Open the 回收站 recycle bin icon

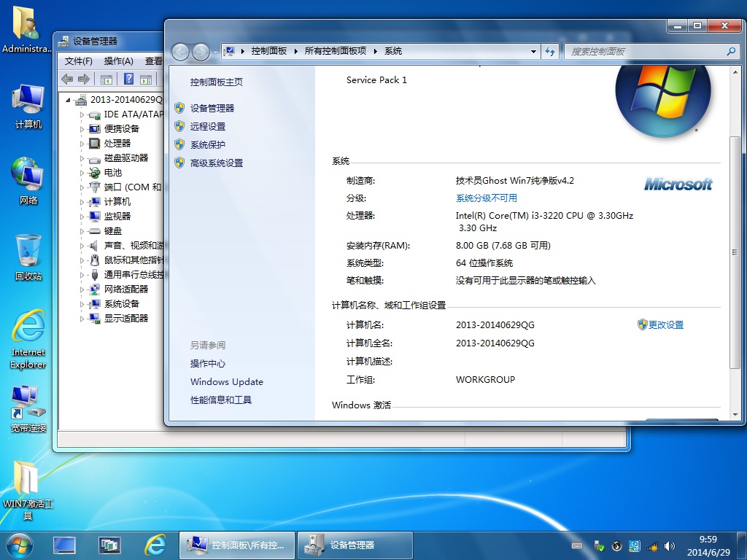28,257
